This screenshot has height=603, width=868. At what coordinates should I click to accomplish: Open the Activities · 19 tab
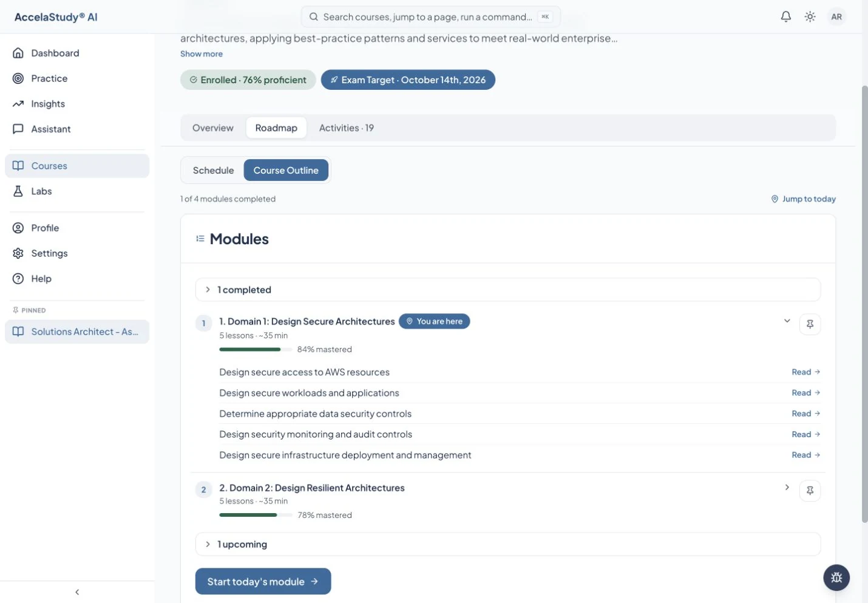[x=347, y=128]
